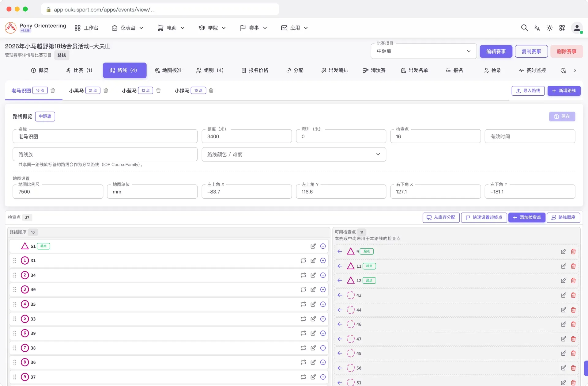Expand the 比赛项目 中距离 dropdown
The image size is (588, 386).
pyautogui.click(x=424, y=51)
